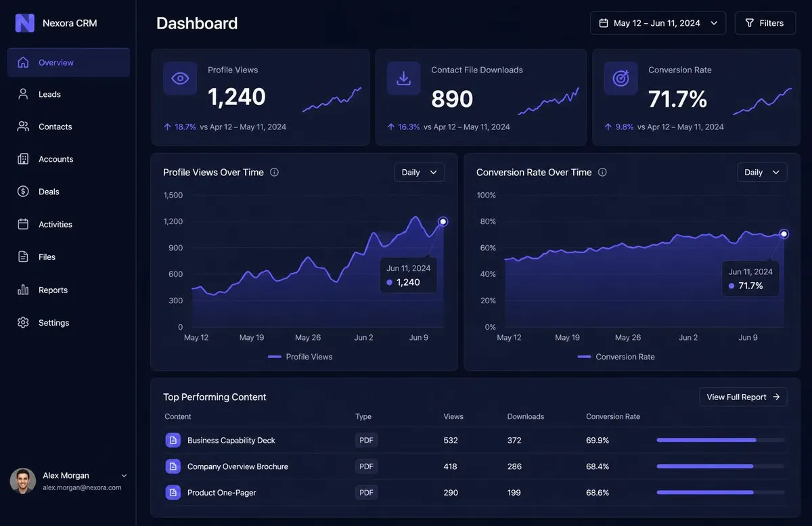Go to Contacts in the sidebar

[x=68, y=127]
